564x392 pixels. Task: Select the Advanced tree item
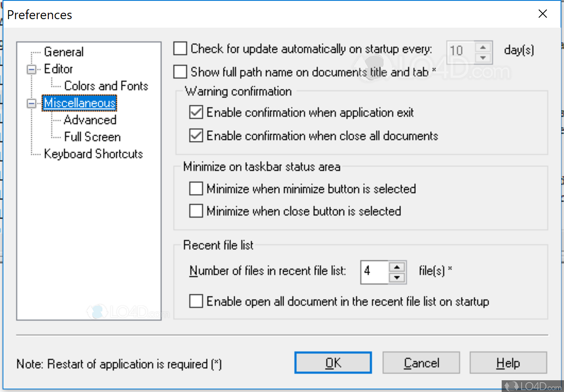click(90, 120)
